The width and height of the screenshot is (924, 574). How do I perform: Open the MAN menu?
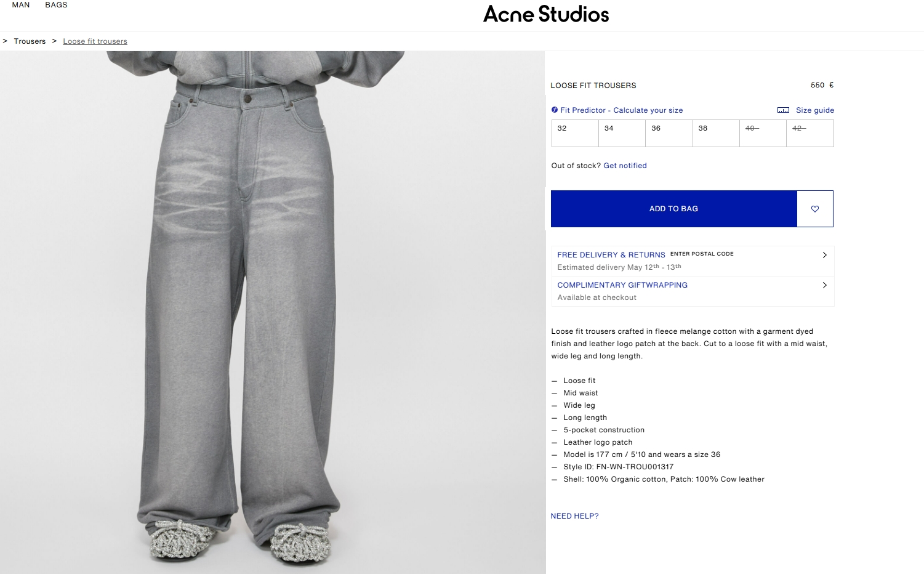[21, 5]
